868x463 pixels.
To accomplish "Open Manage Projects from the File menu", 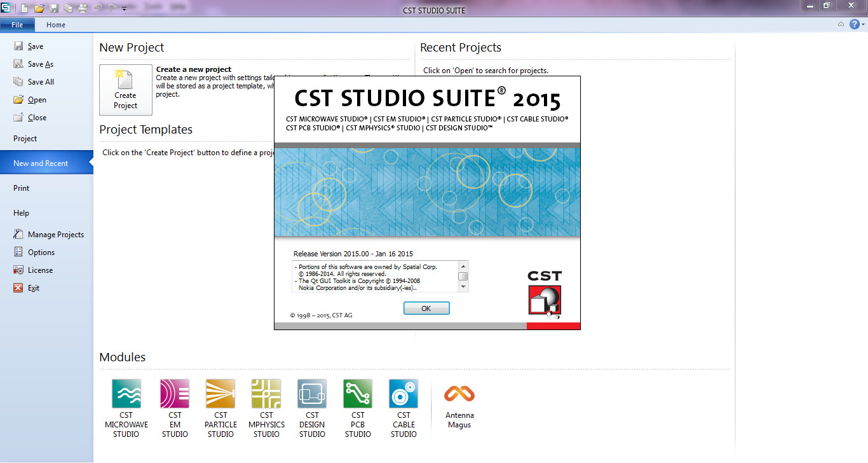I will click(x=49, y=235).
